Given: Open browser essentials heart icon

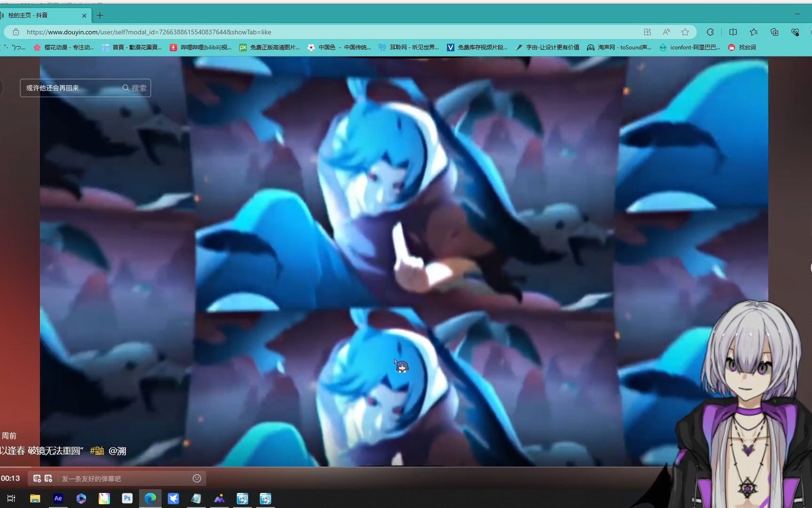Looking at the screenshot, I should (x=795, y=32).
